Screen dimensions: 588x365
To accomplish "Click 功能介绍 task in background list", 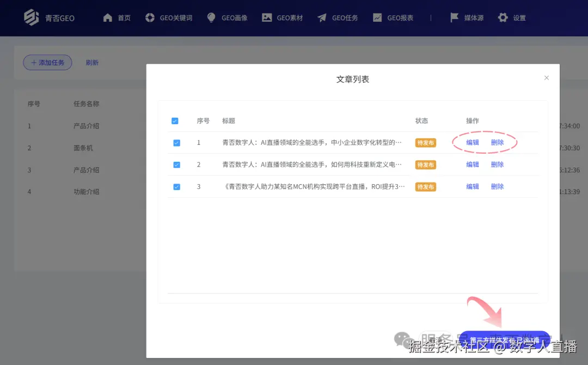I will [86, 192].
